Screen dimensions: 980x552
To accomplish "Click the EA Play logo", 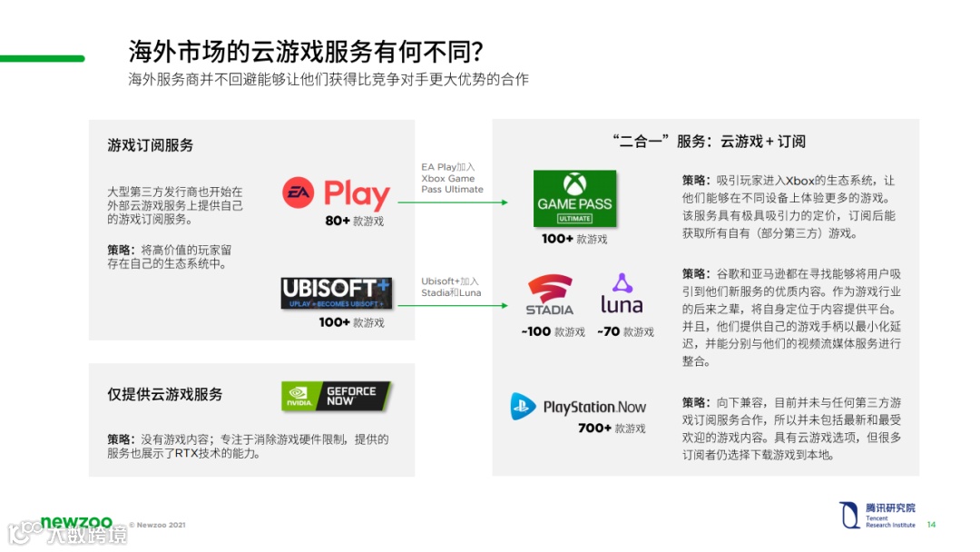I will [337, 193].
